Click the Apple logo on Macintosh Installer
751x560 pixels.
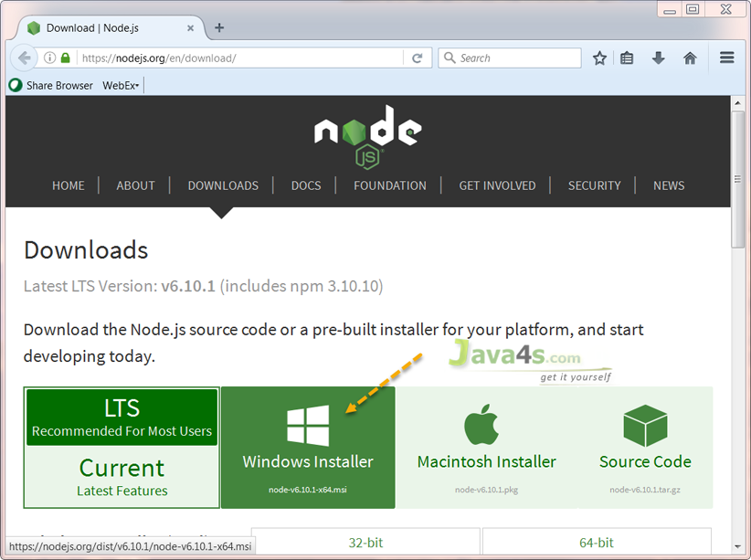click(x=481, y=425)
